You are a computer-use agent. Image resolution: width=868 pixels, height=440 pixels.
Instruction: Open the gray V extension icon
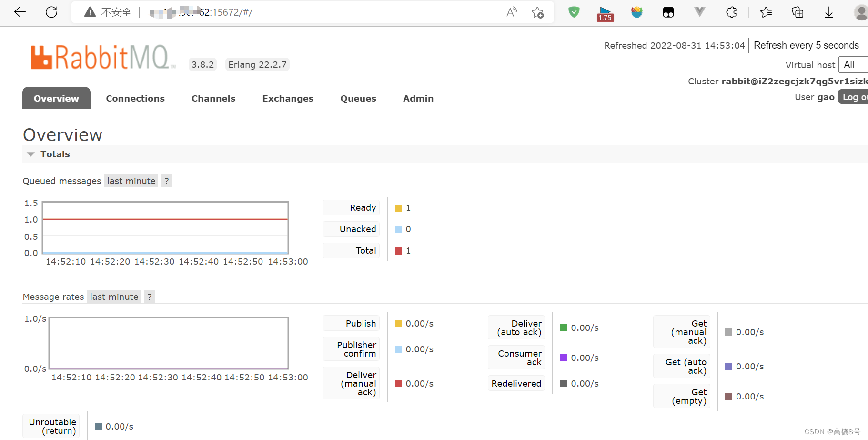[x=699, y=12]
